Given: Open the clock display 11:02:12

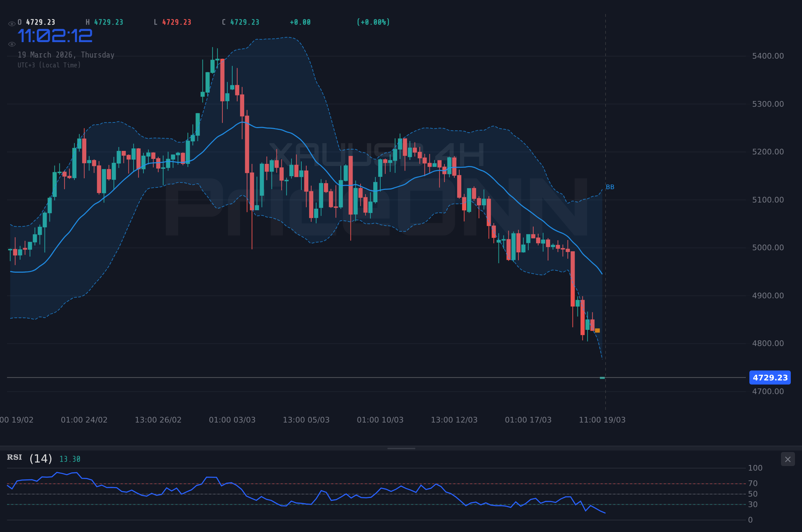Looking at the screenshot, I should tap(55, 35).
